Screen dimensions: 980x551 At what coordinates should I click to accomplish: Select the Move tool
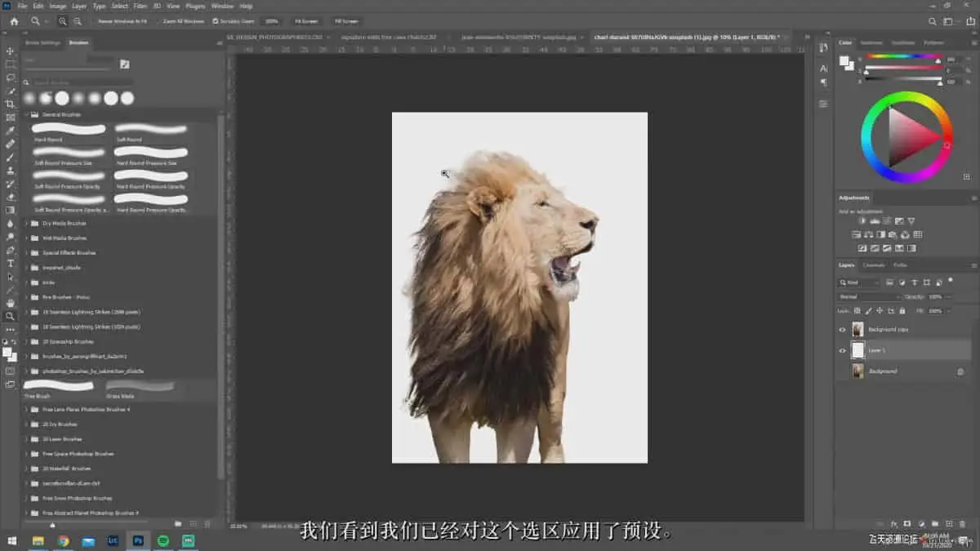pos(11,51)
